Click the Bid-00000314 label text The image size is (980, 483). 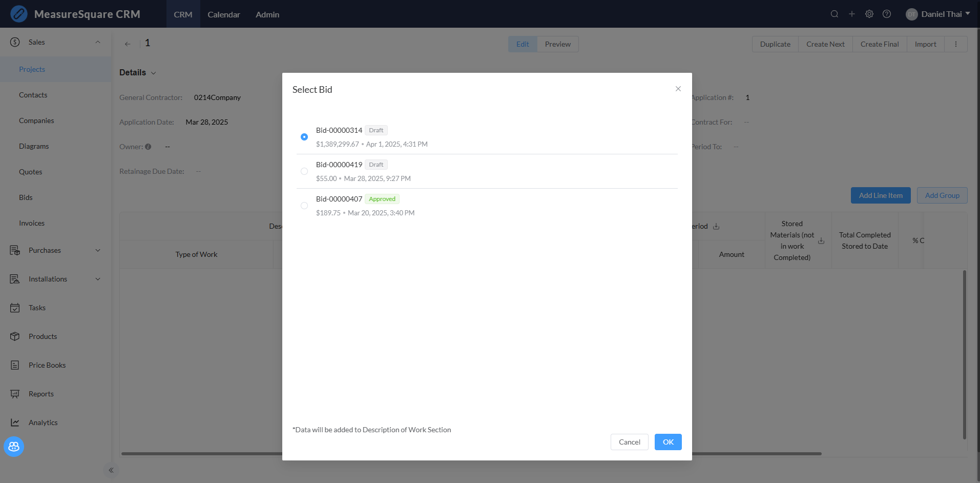(339, 130)
